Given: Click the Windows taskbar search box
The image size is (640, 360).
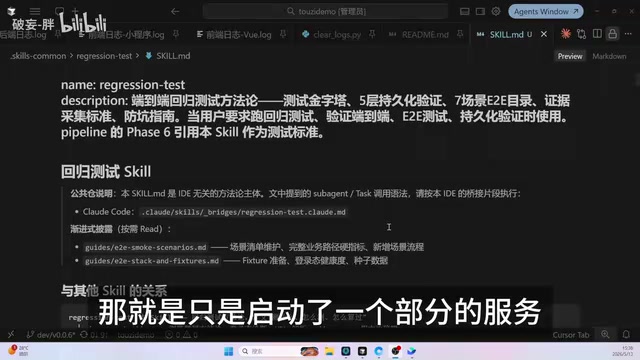Looking at the screenshot, I should [279, 351].
